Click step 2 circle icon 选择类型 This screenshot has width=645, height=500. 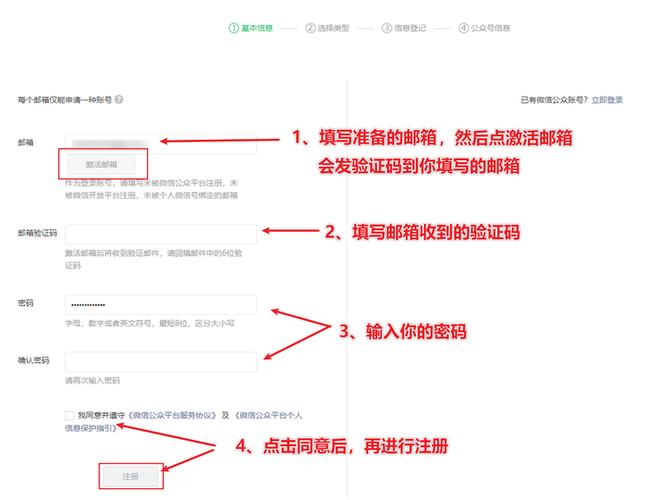click(x=310, y=28)
